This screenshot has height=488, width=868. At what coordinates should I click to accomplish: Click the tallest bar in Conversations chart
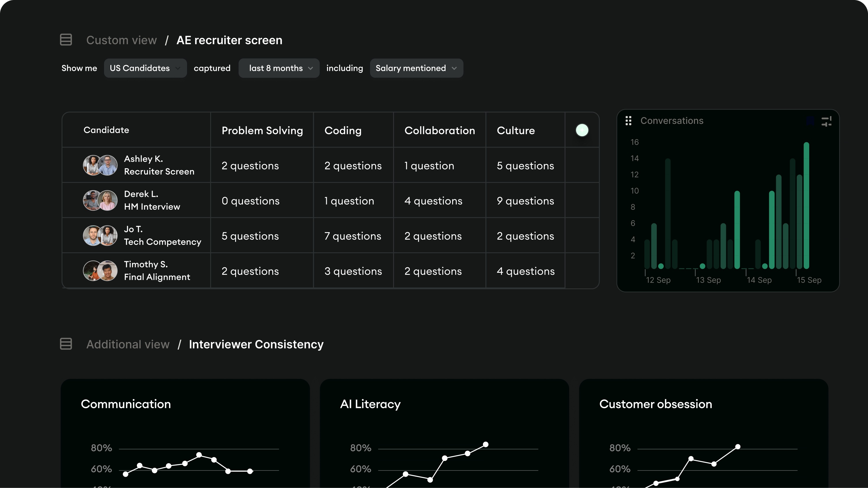coord(806,205)
